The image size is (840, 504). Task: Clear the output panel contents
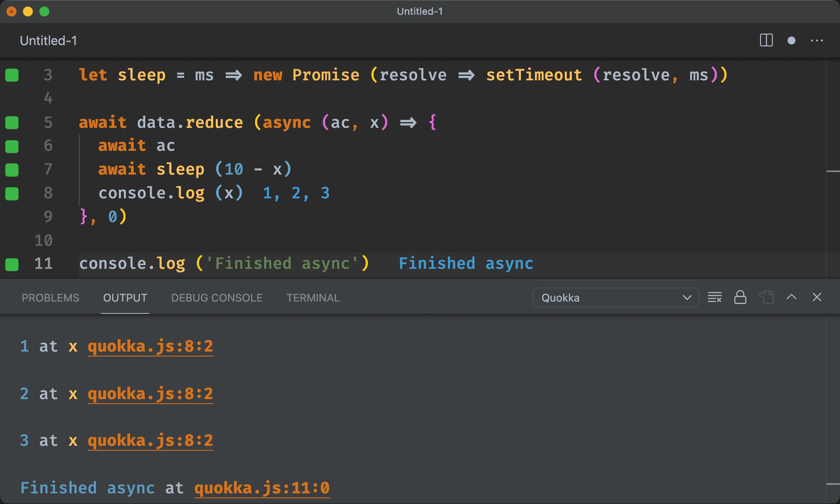point(714,297)
